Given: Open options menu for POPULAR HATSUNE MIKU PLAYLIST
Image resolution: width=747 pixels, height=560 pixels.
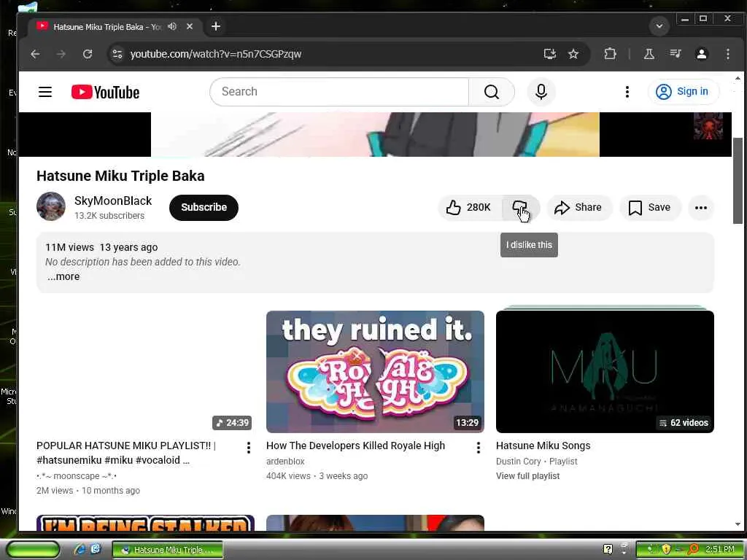Looking at the screenshot, I should 248,447.
